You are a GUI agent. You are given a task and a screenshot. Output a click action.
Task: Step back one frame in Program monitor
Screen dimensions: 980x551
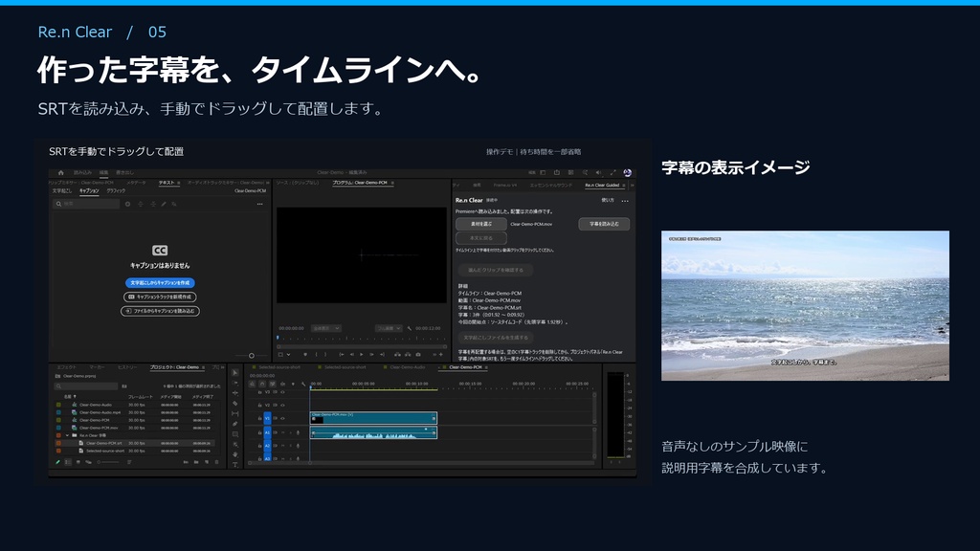[x=351, y=355]
